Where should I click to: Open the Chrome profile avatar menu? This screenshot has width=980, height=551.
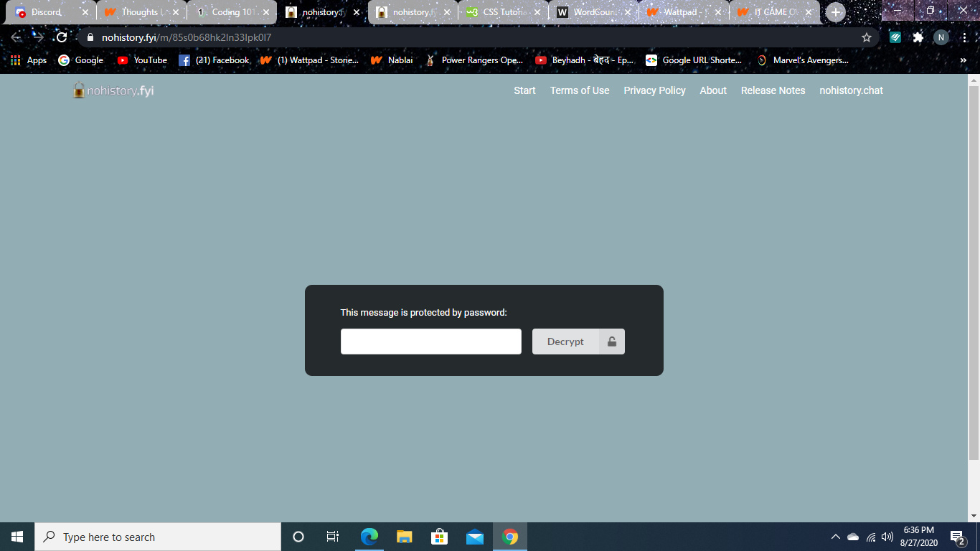coord(941,37)
